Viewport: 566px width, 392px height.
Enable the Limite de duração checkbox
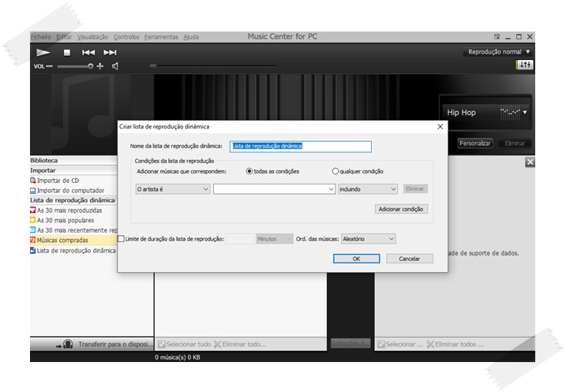[122, 239]
